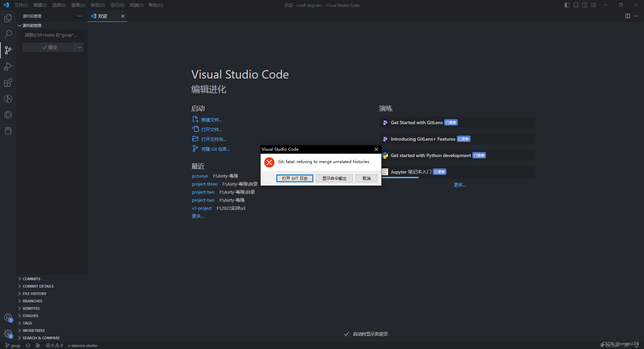The image size is (644, 349).
Task: Open Get Started with GitLens walkthrough
Action: click(x=457, y=122)
